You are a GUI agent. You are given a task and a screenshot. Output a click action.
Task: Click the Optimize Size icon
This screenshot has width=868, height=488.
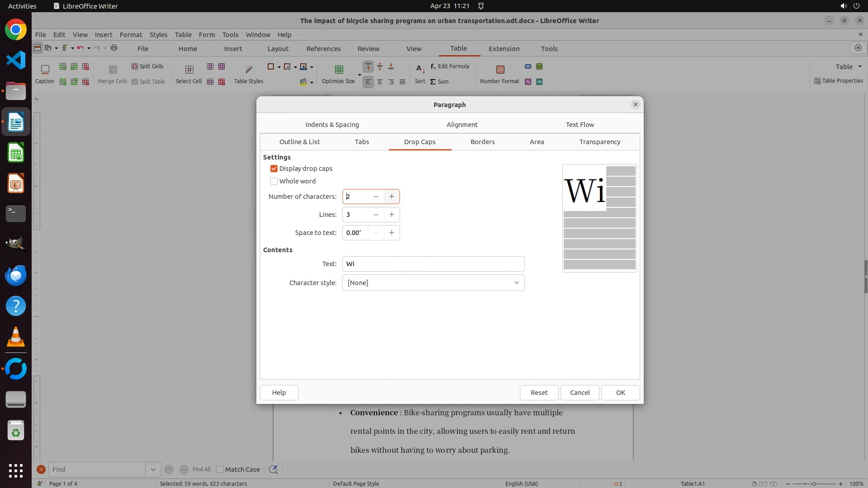pyautogui.click(x=339, y=69)
